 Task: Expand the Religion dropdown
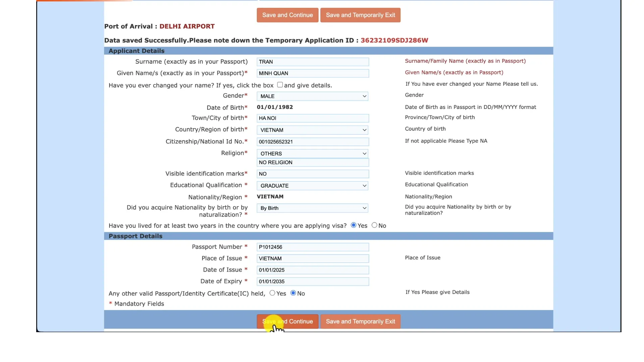(312, 154)
